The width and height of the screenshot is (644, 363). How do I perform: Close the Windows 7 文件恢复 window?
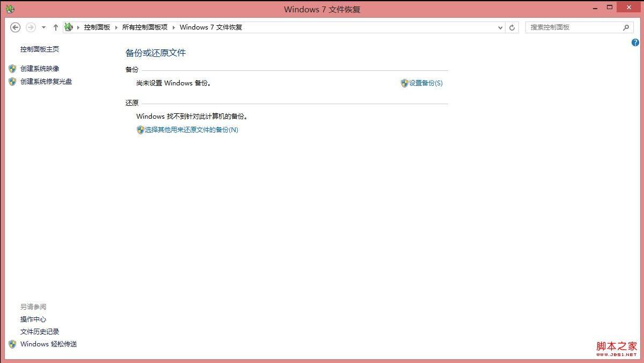pos(628,7)
